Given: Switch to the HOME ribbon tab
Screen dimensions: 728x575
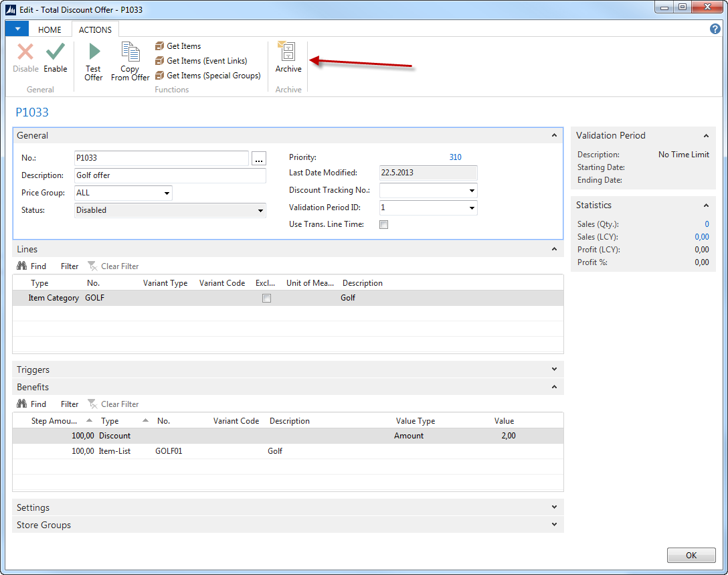Looking at the screenshot, I should tap(50, 29).
